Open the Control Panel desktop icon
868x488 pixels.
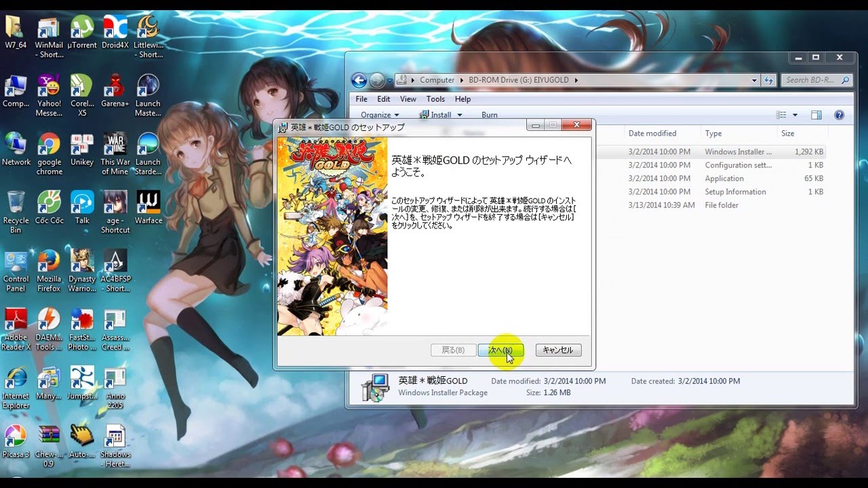pos(16,271)
